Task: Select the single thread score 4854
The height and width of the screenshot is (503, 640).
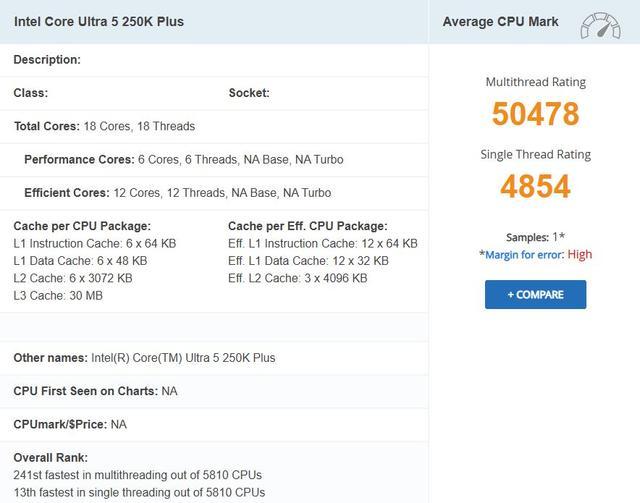Action: click(535, 186)
